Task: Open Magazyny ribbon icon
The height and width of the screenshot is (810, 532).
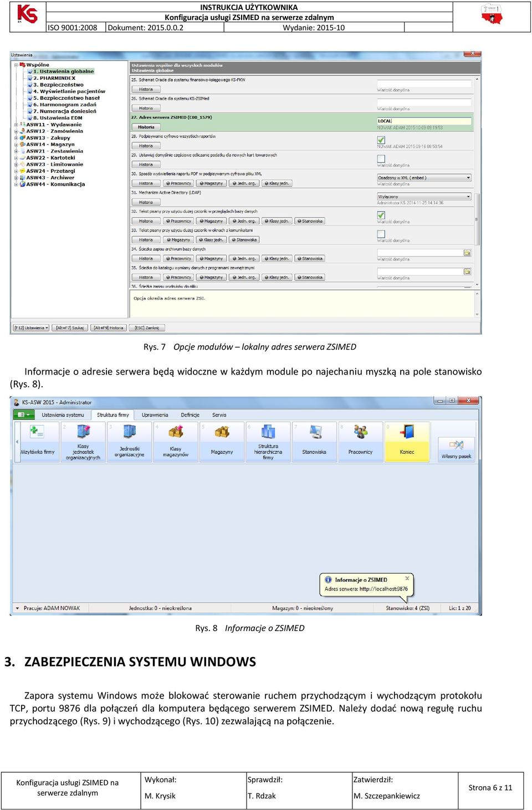Action: 222,442
